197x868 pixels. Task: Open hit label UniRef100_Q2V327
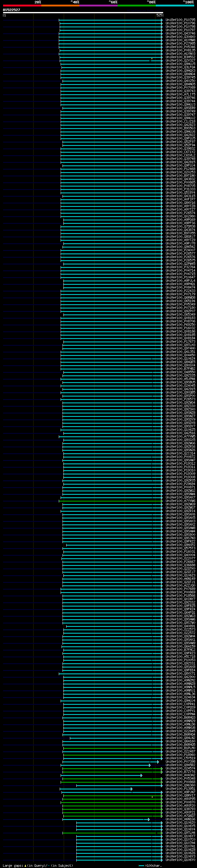180,60
